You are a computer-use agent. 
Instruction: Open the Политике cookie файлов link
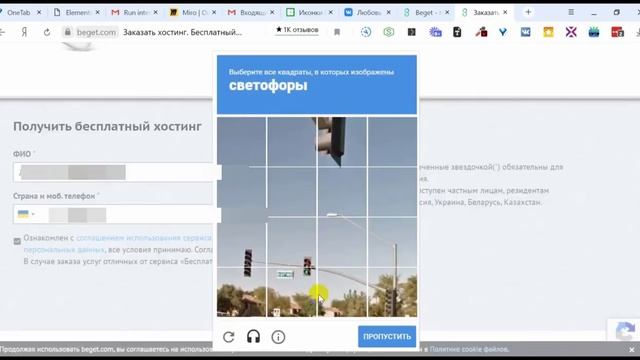pos(469,349)
